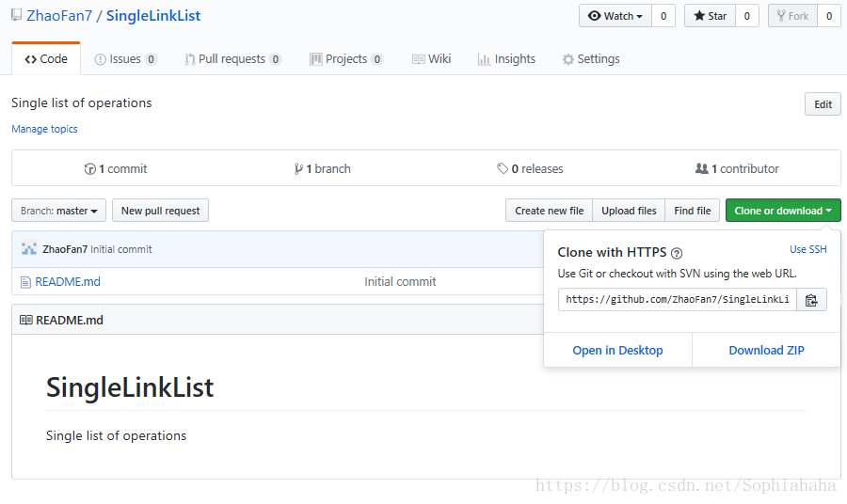Click the fork icon on the Fork button
847x504 pixels.
coord(781,16)
